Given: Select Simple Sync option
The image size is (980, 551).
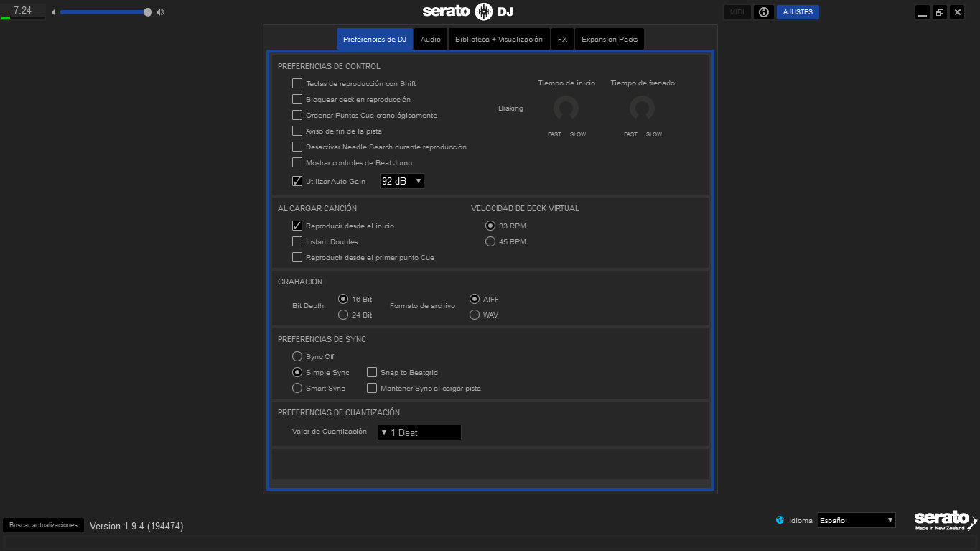Looking at the screenshot, I should (297, 372).
